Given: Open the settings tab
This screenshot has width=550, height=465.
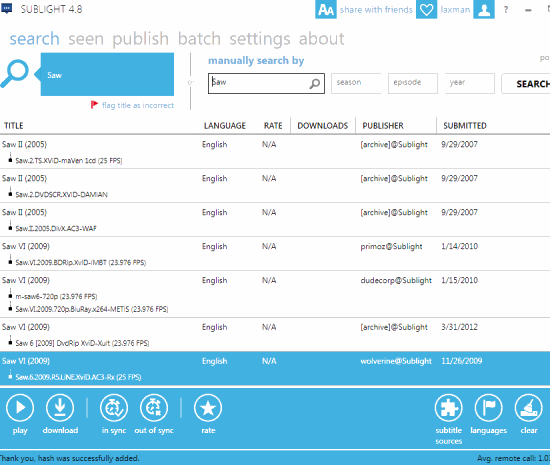Looking at the screenshot, I should [260, 39].
